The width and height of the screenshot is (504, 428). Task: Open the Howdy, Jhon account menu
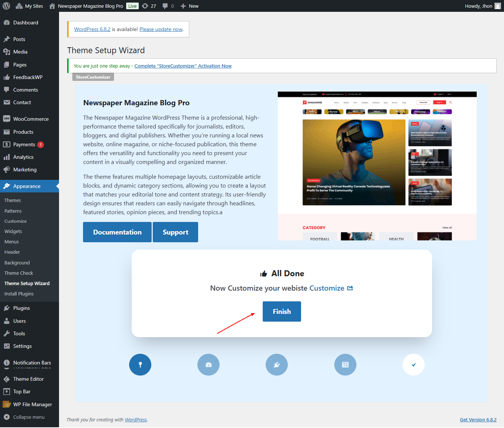point(483,6)
